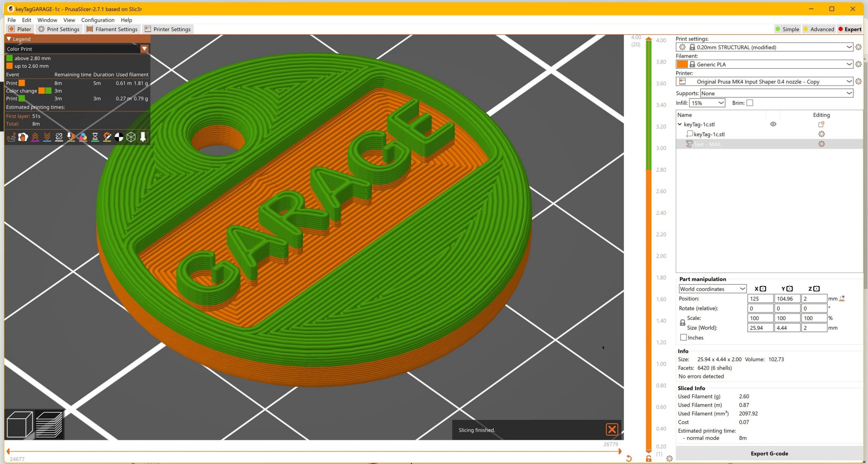The width and height of the screenshot is (868, 464).
Task: Check the Inches checkbox
Action: click(x=684, y=337)
